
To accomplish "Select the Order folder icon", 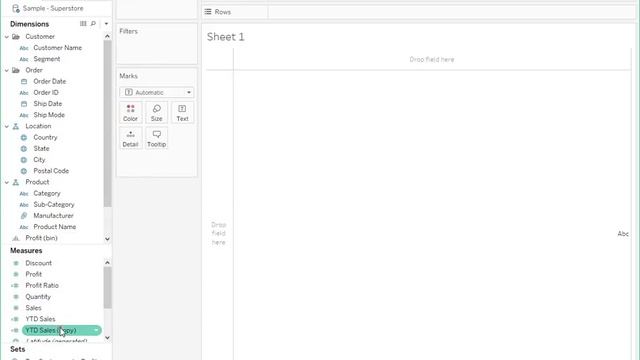I will [x=16, y=70].
